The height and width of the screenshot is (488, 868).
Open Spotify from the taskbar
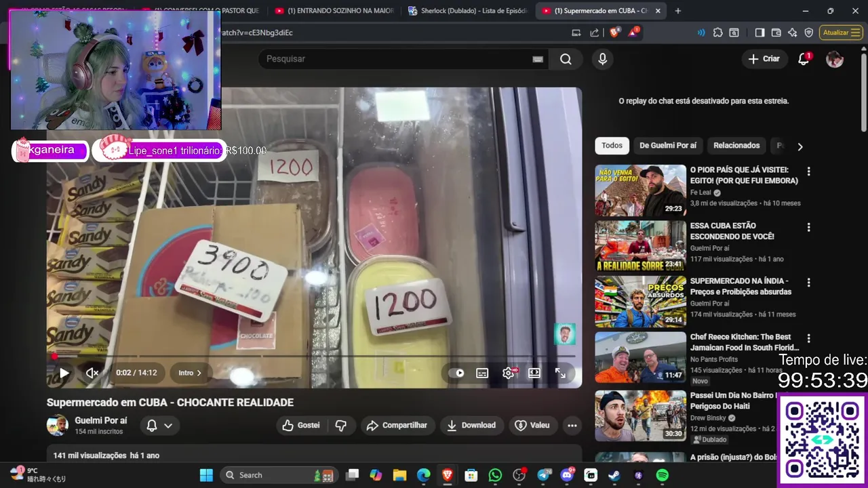(663, 475)
